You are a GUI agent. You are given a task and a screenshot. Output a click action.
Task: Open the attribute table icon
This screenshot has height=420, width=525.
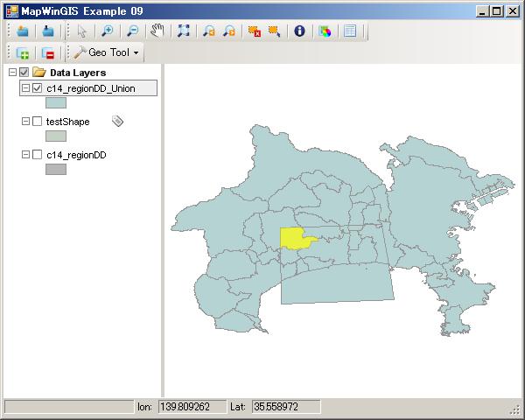350,31
